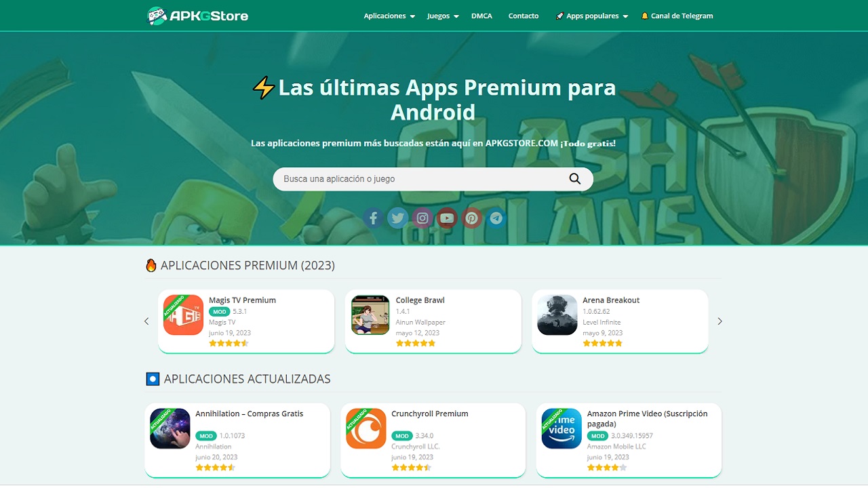Open the DMCA menu item
868x488 pixels.
coord(482,16)
